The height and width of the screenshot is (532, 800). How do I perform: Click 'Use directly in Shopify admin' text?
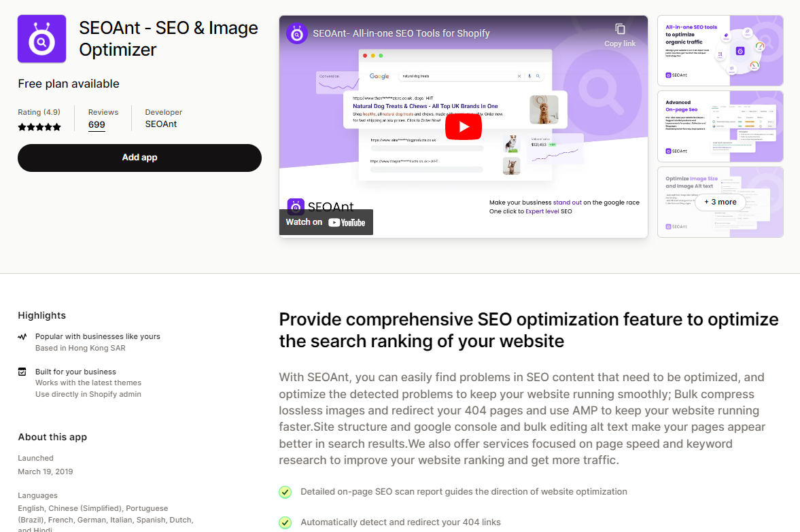click(x=88, y=394)
